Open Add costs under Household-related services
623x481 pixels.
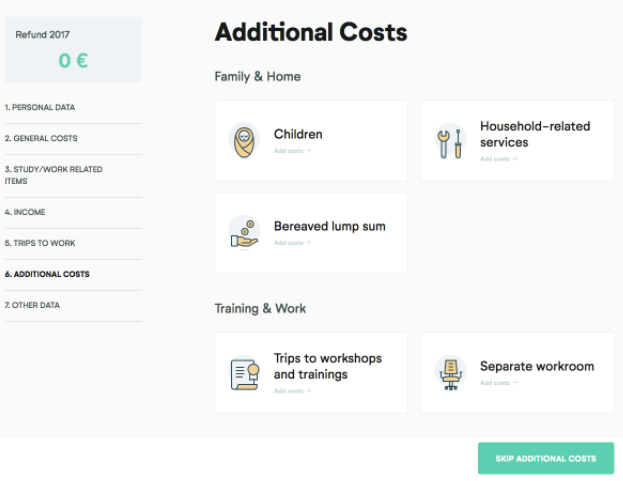[x=498, y=159]
